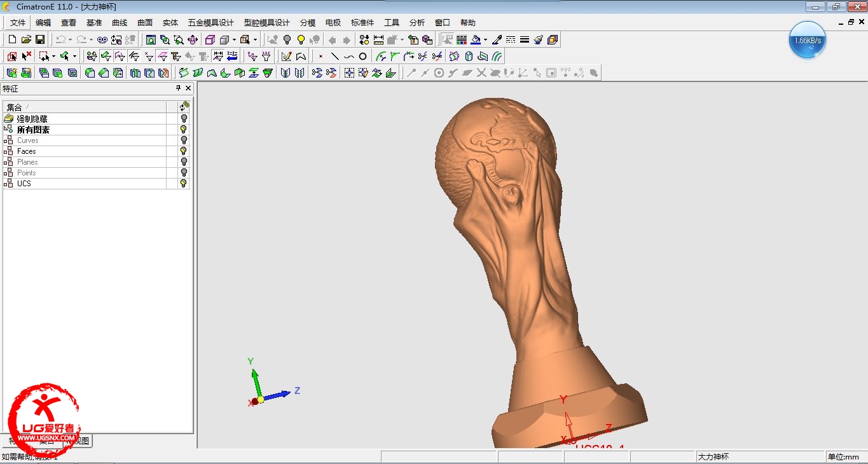This screenshot has width=868, height=464.
Task: Select the straight line drawing tool
Action: 335,56
